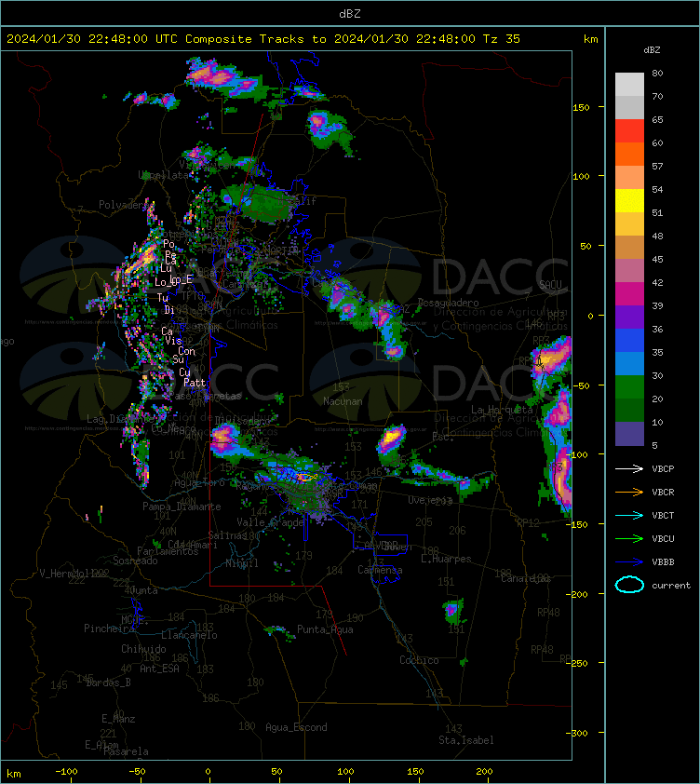
Task: Click the Pasarela place label
Action: click(x=126, y=751)
